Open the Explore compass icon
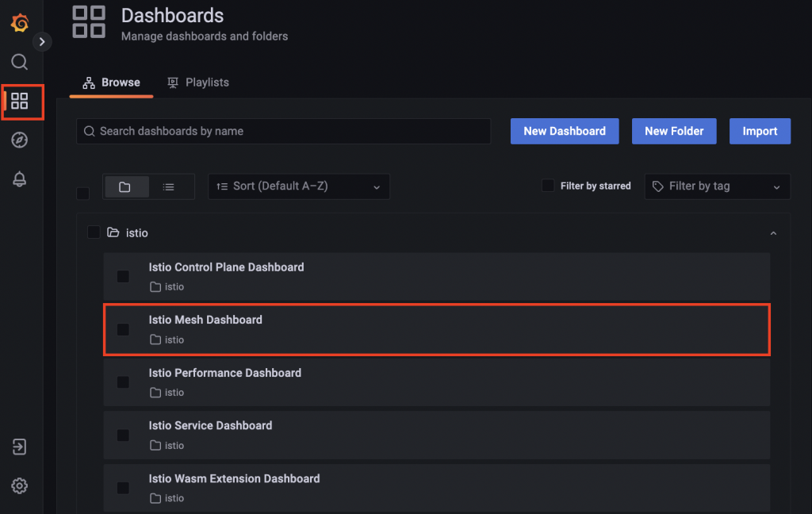 point(20,140)
